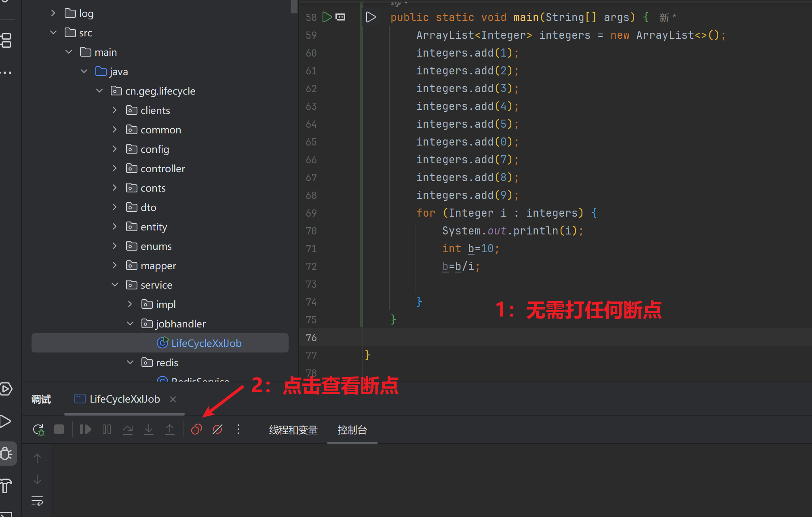Run the main method at line 58
This screenshot has width=812, height=517.
pyautogui.click(x=327, y=17)
